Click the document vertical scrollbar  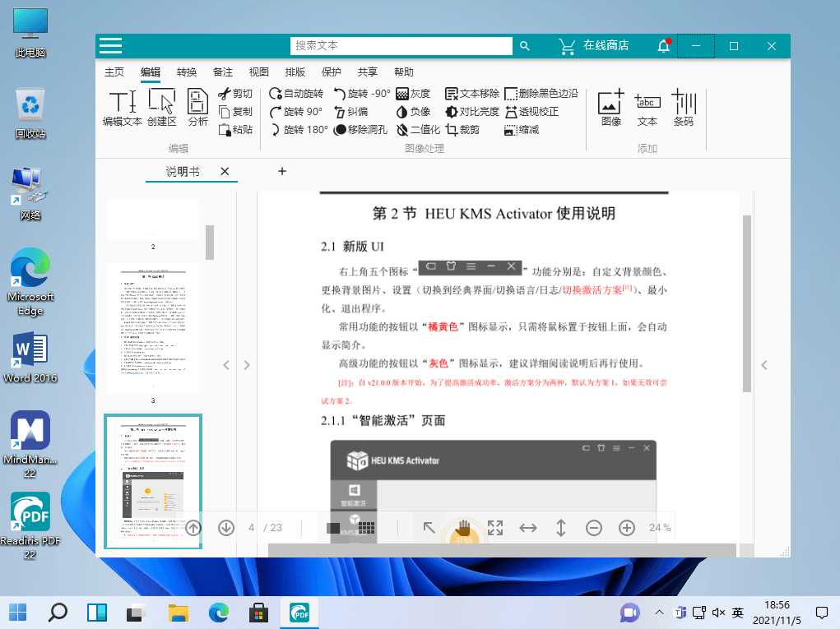[x=747, y=303]
